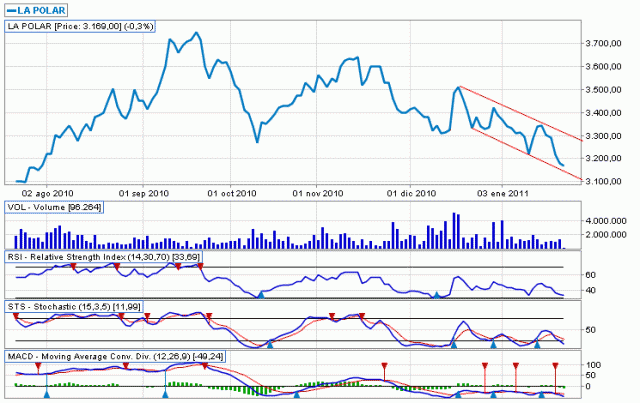This screenshot has height=403, width=640.
Task: Click the 02 ago 2010 date label
Action: pos(47,193)
